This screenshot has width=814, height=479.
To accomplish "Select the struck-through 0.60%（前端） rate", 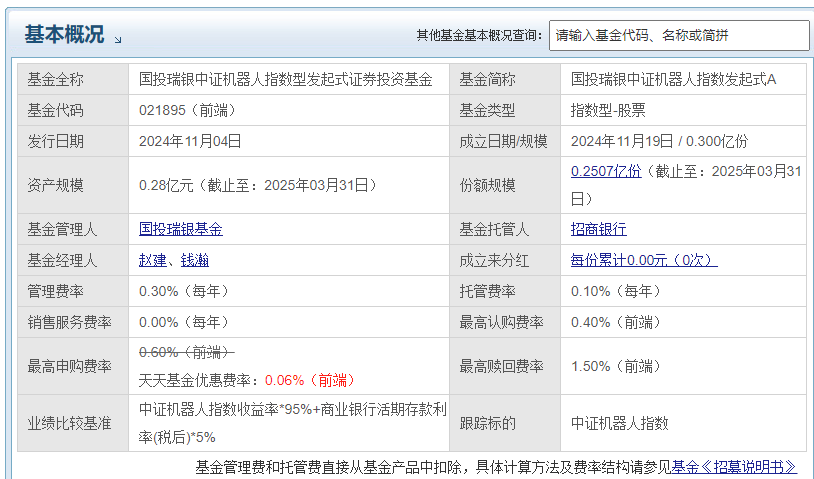I will pyautogui.click(x=186, y=352).
